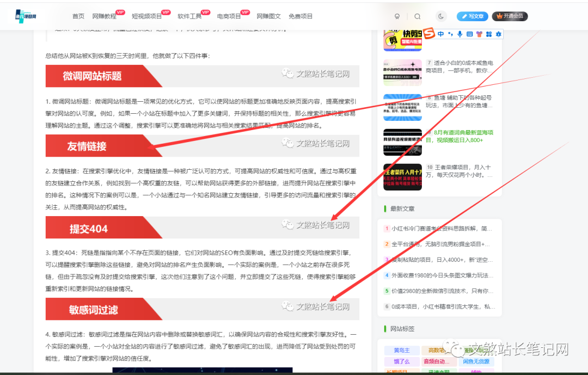
Task: Toggle dark mode with the moon icon
Action: tap(441, 16)
